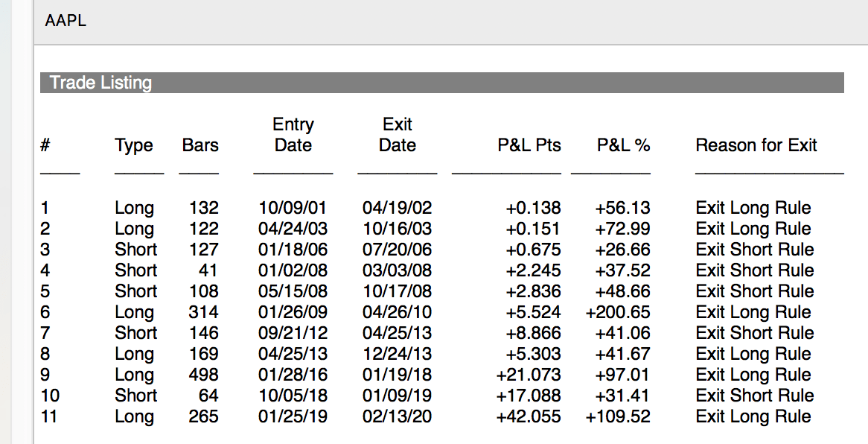Viewport: 868px width, 444px height.
Task: Click the AAPL symbol title
Action: pyautogui.click(x=66, y=21)
